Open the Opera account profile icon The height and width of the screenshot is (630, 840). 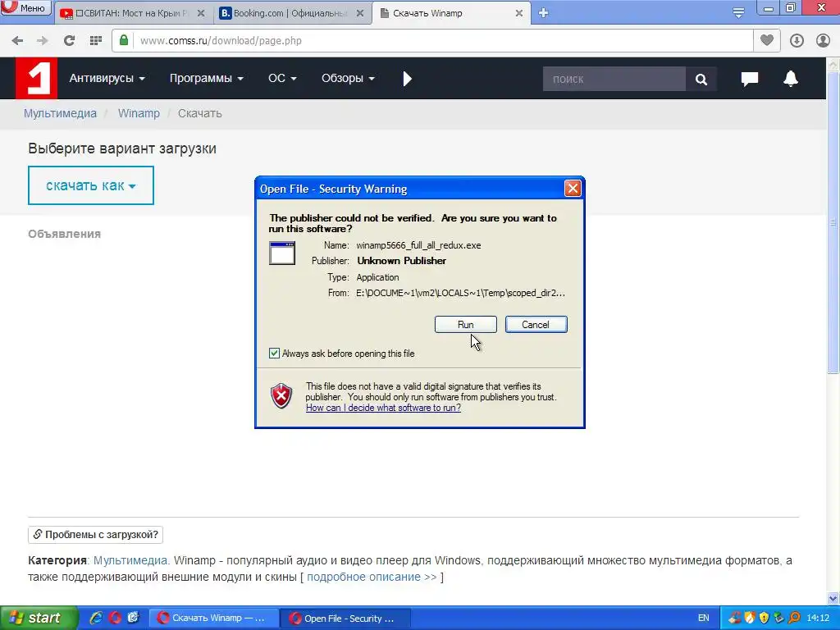[823, 41]
